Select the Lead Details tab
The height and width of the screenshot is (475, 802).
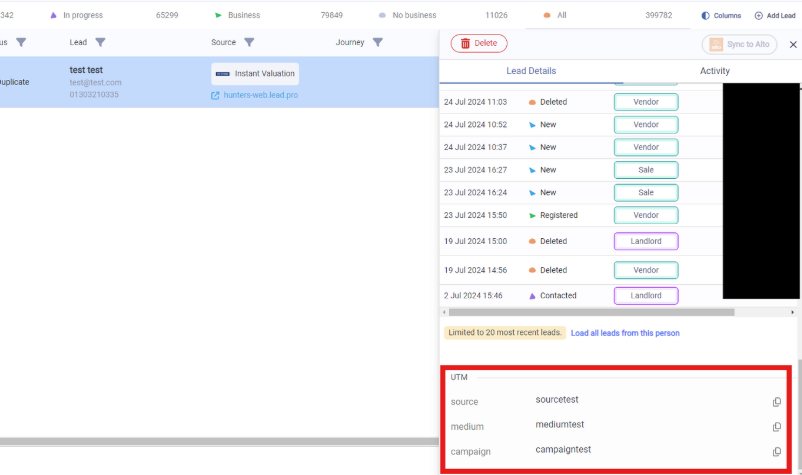pos(531,71)
